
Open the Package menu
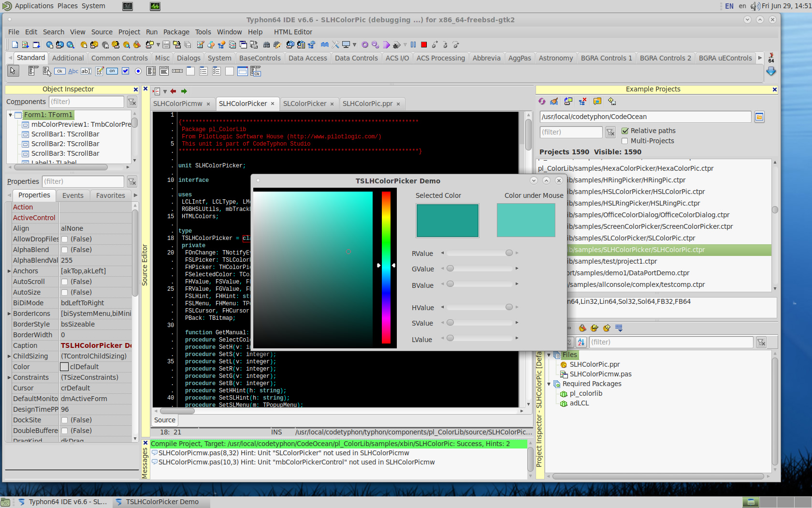click(176, 32)
